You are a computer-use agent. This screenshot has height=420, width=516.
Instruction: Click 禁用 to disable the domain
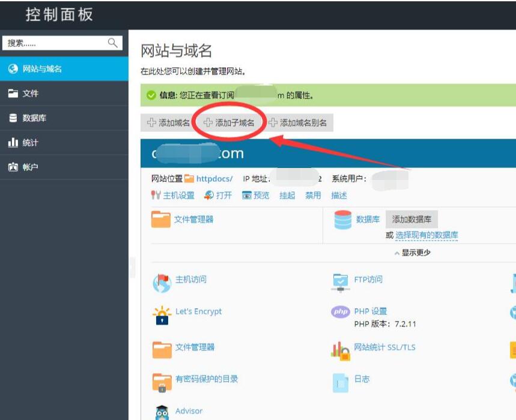[x=313, y=196]
